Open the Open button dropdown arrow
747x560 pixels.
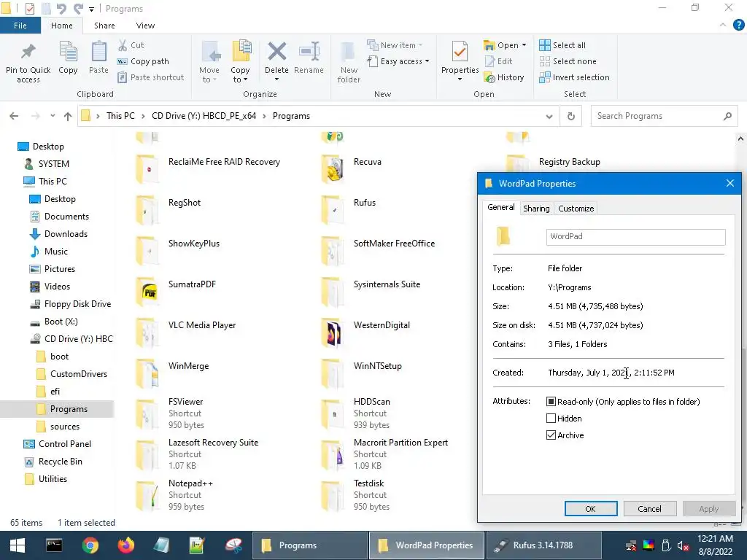point(524,45)
